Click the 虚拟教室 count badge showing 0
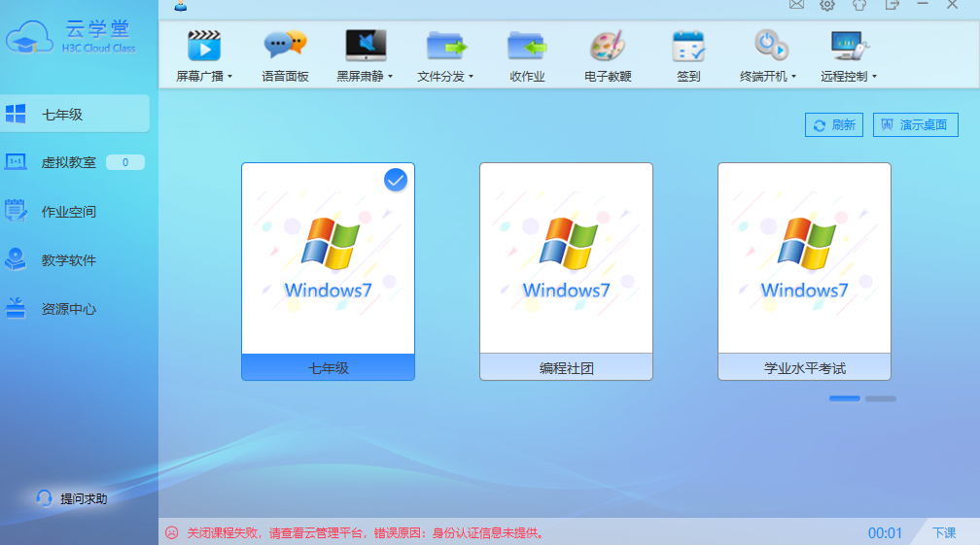980x545 pixels. [x=125, y=162]
